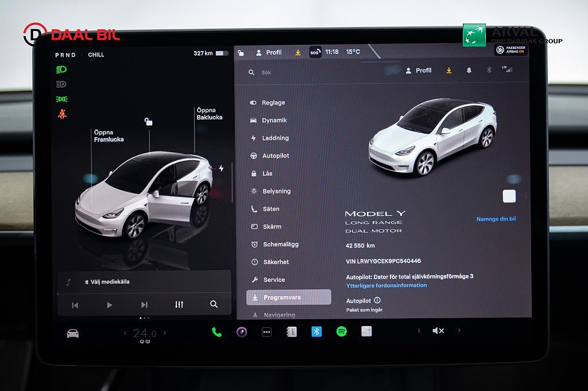Open the Profil dropdown in settings header

click(x=419, y=70)
